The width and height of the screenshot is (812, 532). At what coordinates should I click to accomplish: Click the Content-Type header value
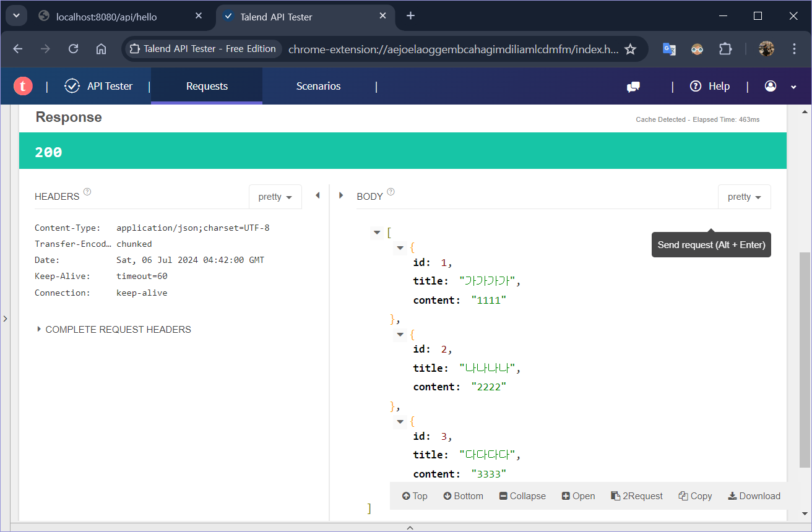[193, 228]
